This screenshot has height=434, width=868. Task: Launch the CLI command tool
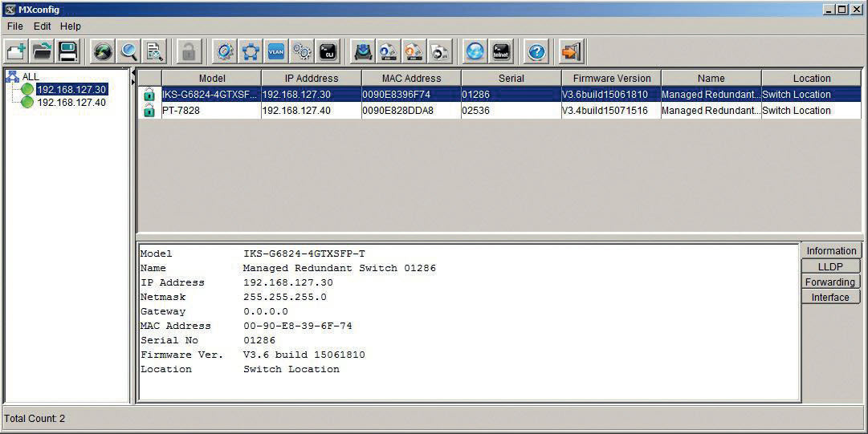tap(328, 52)
